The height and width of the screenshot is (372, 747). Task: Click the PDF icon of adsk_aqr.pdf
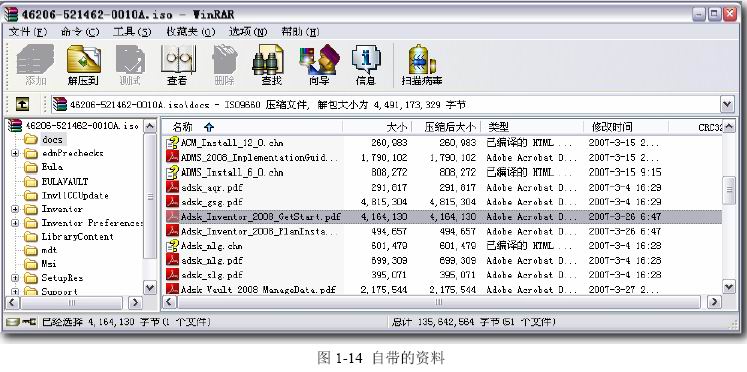click(x=172, y=187)
